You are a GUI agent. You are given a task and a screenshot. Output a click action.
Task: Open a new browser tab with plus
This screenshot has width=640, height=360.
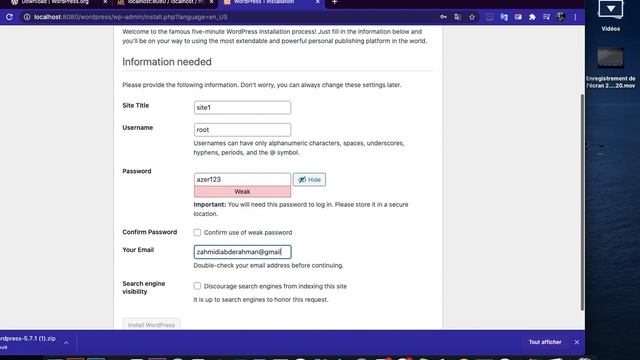point(334,2)
